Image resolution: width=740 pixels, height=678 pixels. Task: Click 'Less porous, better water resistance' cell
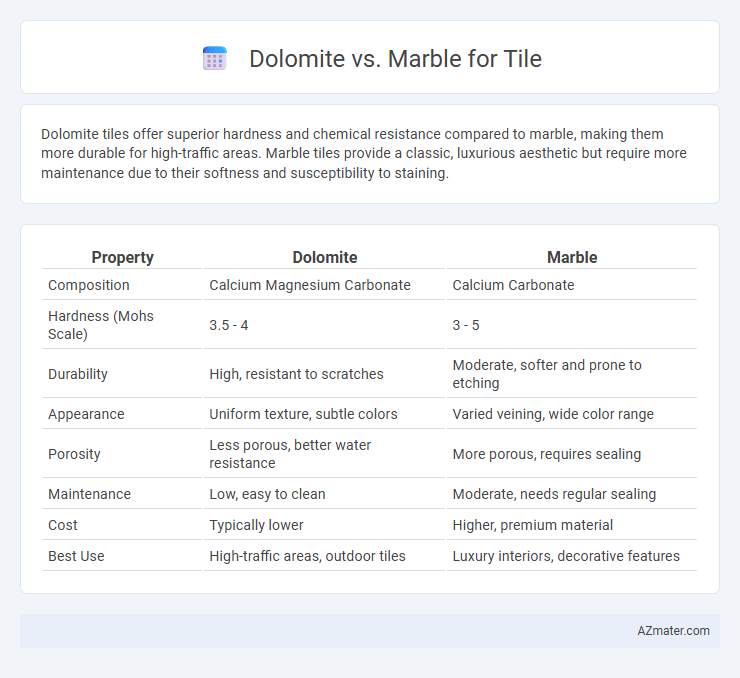(290, 454)
